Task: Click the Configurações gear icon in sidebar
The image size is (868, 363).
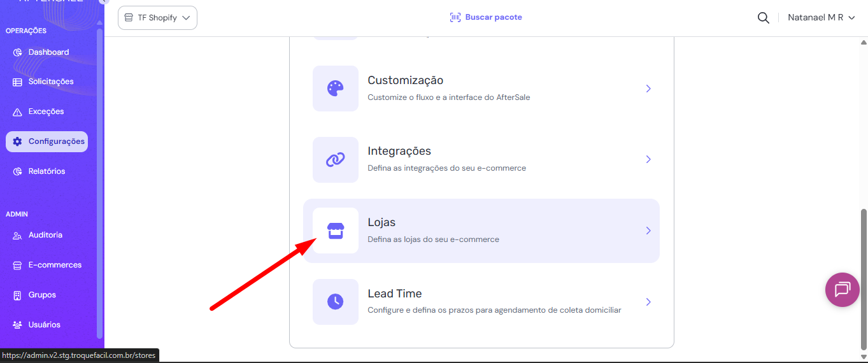Action: pyautogui.click(x=17, y=141)
